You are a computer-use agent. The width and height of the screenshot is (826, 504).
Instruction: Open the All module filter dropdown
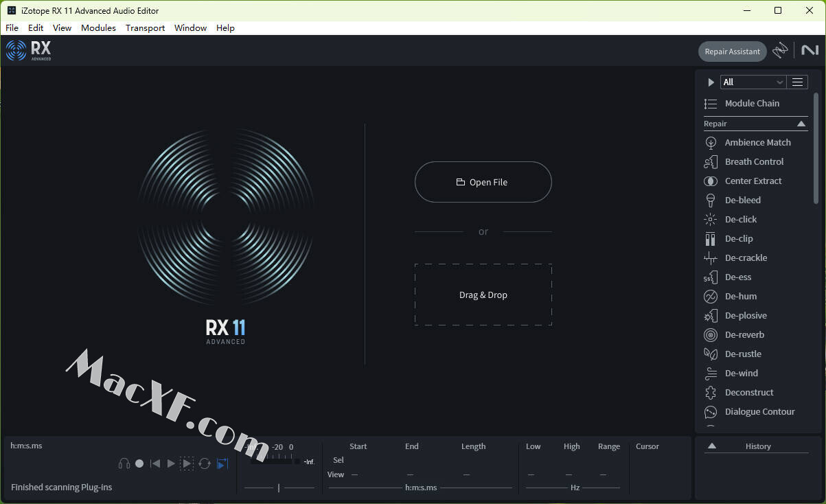click(x=753, y=82)
